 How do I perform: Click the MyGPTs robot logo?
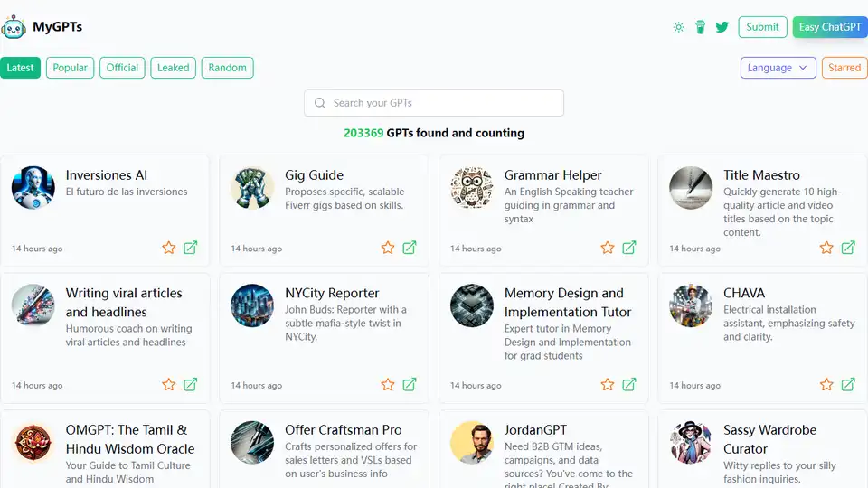click(14, 27)
